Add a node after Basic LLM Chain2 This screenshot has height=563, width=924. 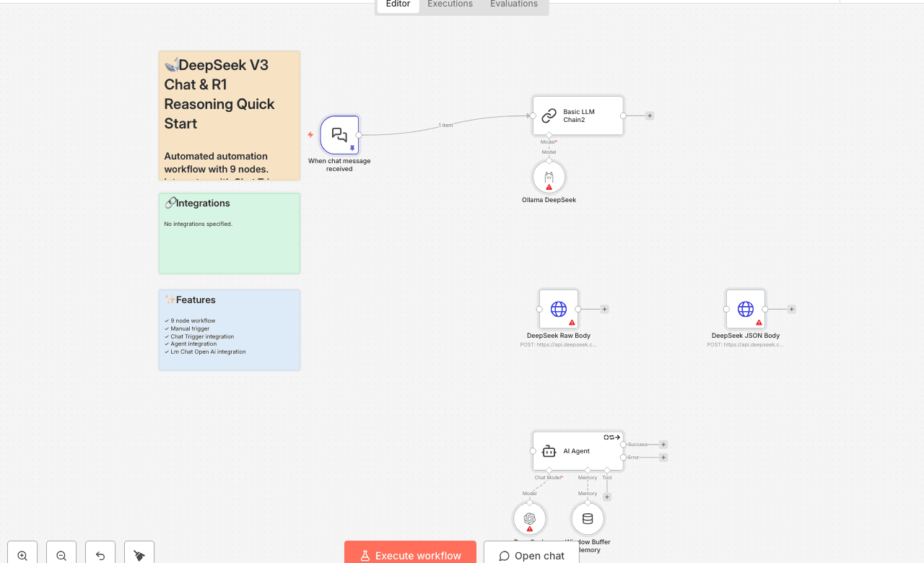coord(649,115)
